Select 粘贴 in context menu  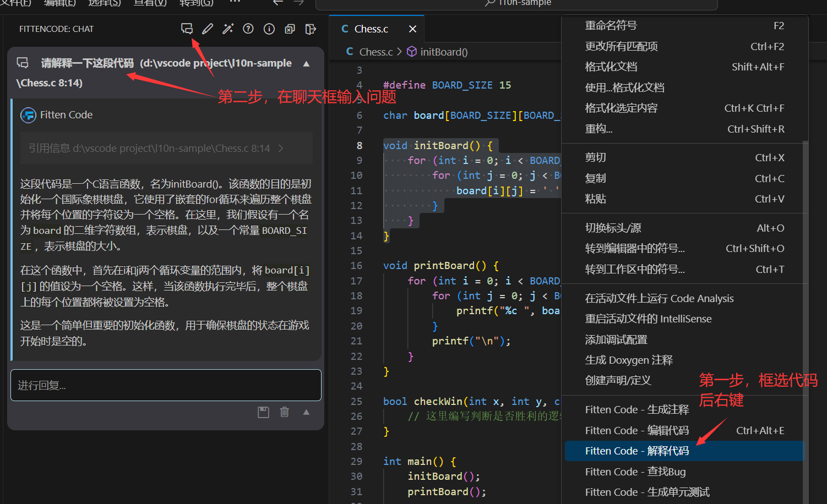pos(684,199)
